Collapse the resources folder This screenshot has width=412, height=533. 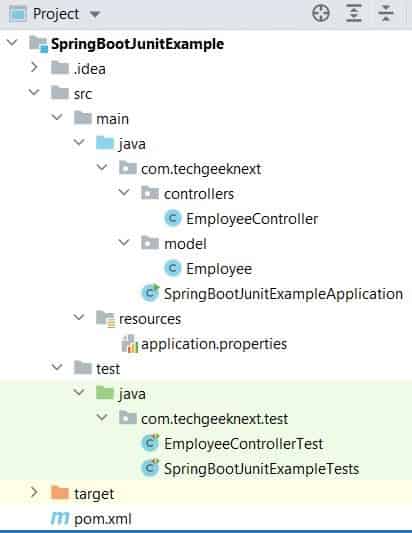tap(79, 317)
